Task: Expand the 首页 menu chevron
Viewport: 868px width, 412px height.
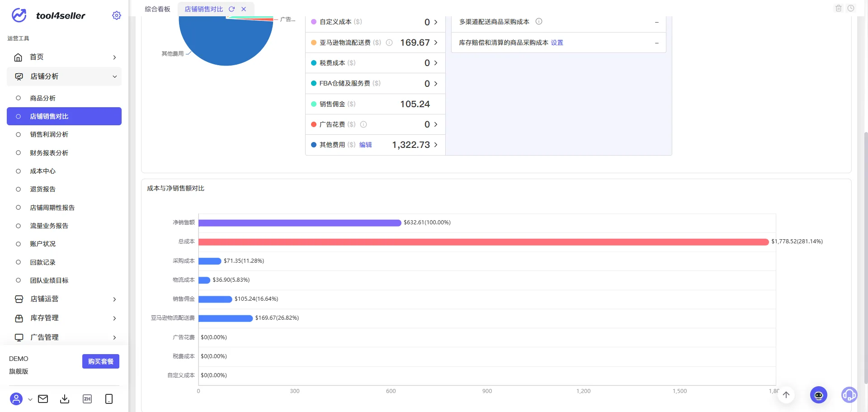Action: tap(114, 57)
